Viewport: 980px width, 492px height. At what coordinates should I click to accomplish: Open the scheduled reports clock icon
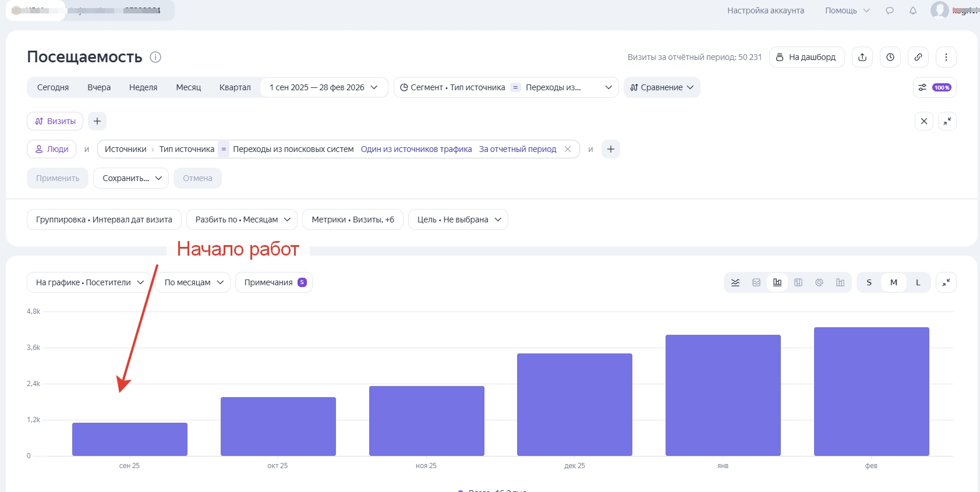[x=890, y=57]
